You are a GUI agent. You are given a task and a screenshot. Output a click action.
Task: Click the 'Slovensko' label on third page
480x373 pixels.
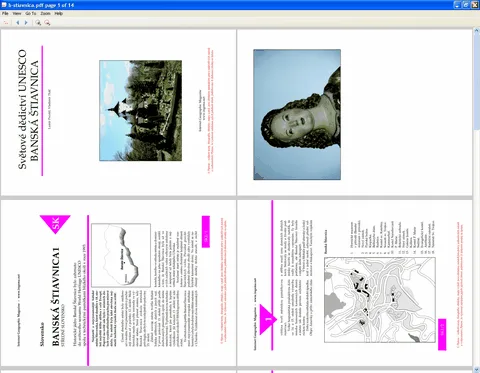[x=42, y=334]
